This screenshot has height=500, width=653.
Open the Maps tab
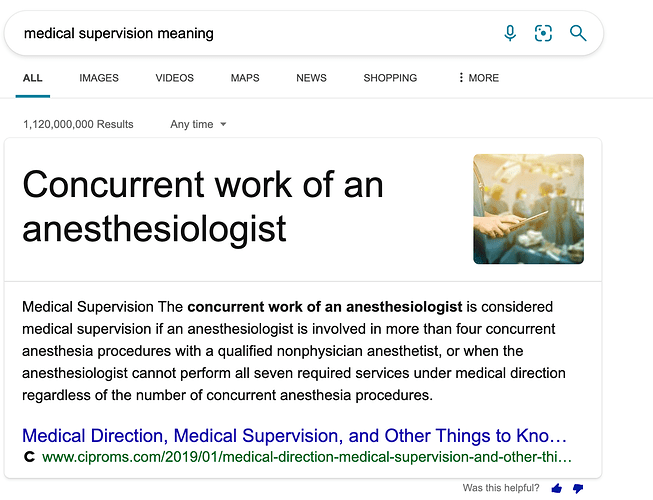245,78
